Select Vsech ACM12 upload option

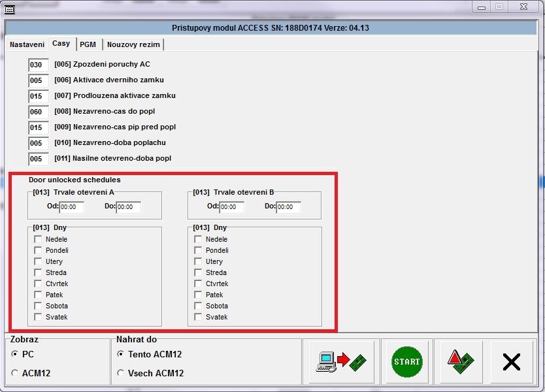120,373
